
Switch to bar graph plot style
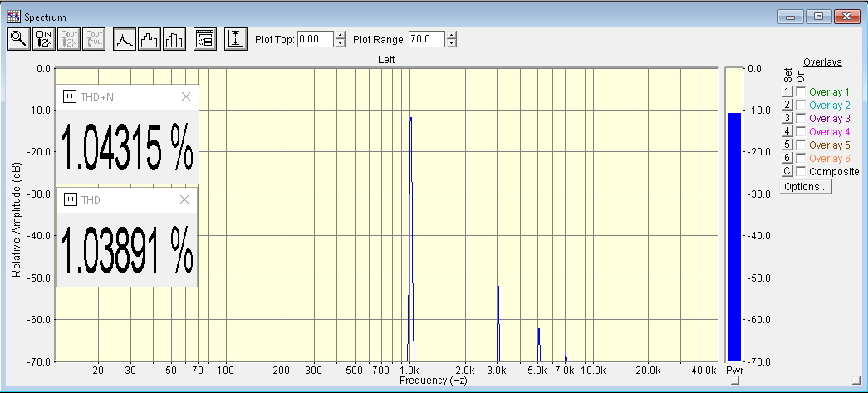tap(174, 39)
